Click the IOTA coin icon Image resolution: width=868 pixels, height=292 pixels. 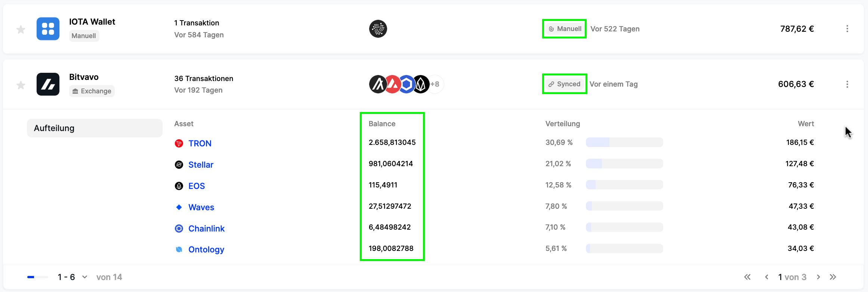tap(378, 29)
